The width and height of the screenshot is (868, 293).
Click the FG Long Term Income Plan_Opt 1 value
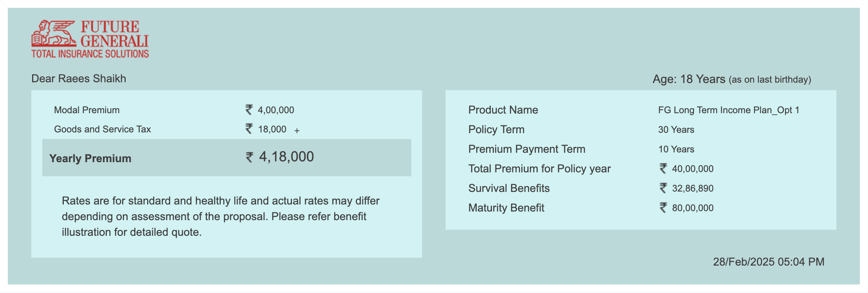(729, 110)
